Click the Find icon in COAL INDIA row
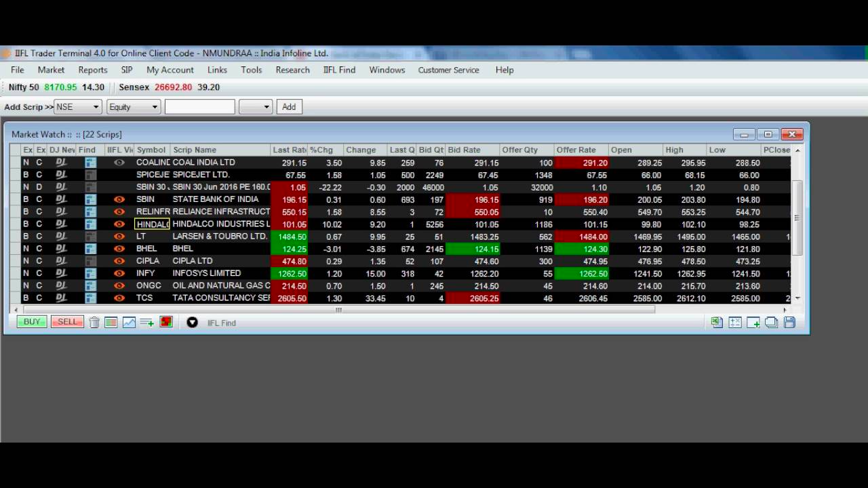Viewport: 868px width, 488px height. pos(90,163)
